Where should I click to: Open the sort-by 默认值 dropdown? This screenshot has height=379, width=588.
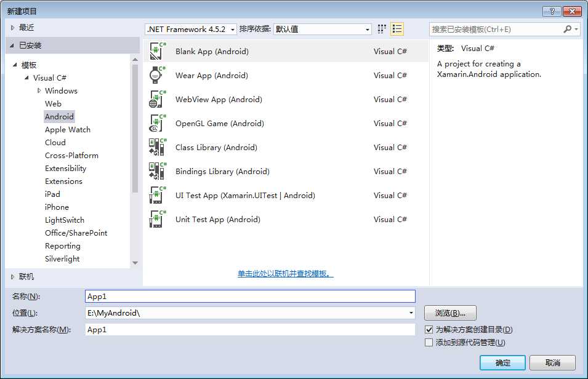[x=322, y=30]
